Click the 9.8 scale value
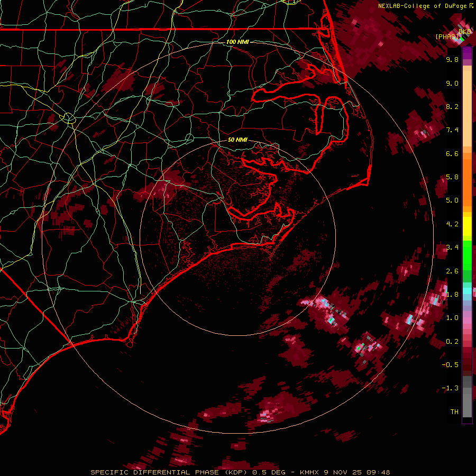The width and height of the screenshot is (476, 476). click(452, 59)
